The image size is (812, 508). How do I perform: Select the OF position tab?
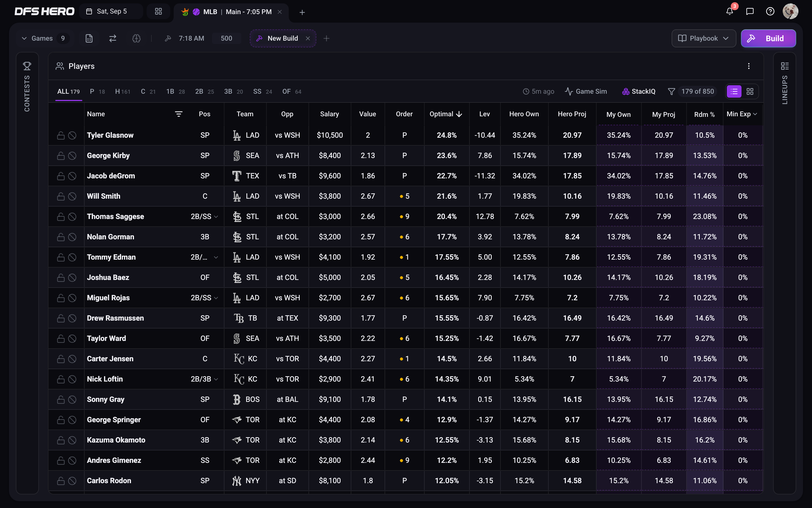pyautogui.click(x=292, y=91)
